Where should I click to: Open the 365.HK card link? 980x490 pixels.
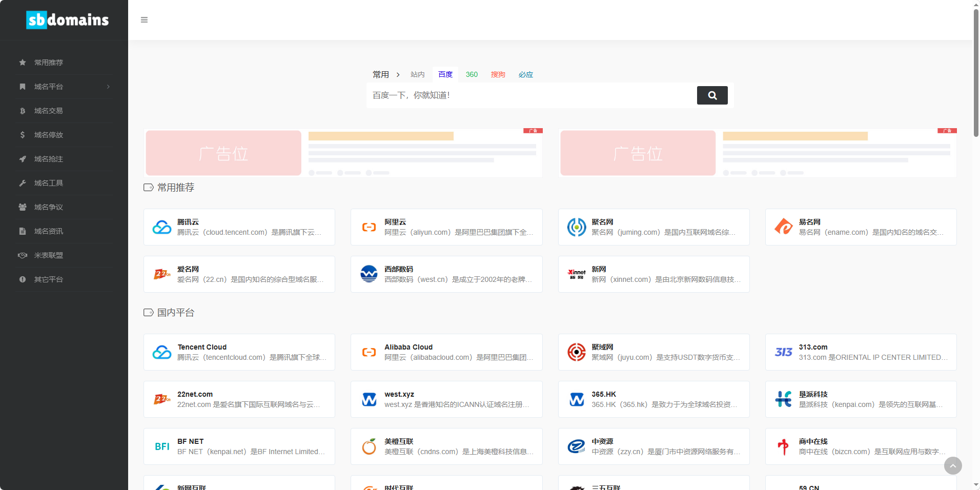point(654,399)
